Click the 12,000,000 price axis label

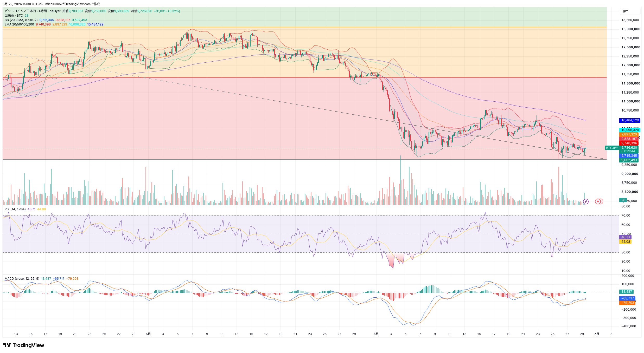631,65
